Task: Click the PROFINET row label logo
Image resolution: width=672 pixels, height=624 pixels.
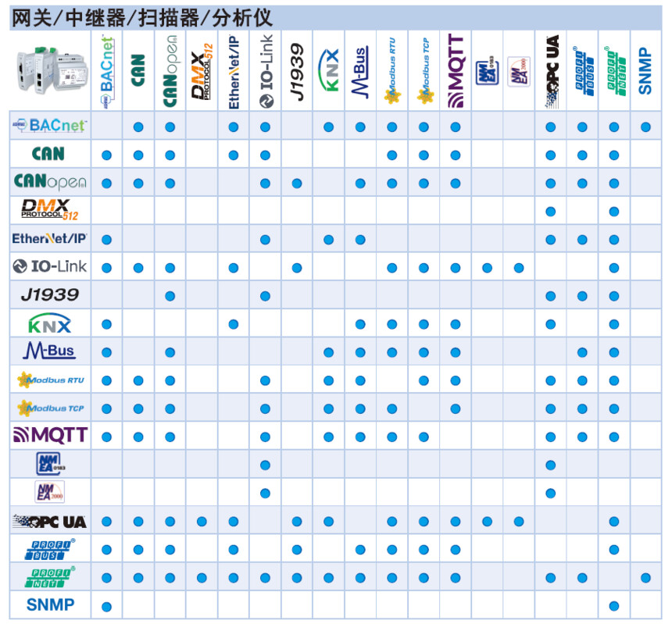Action: [x=50, y=577]
